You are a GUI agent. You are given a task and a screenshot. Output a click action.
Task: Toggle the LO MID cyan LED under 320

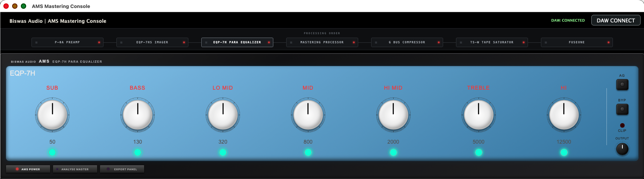[x=223, y=152]
